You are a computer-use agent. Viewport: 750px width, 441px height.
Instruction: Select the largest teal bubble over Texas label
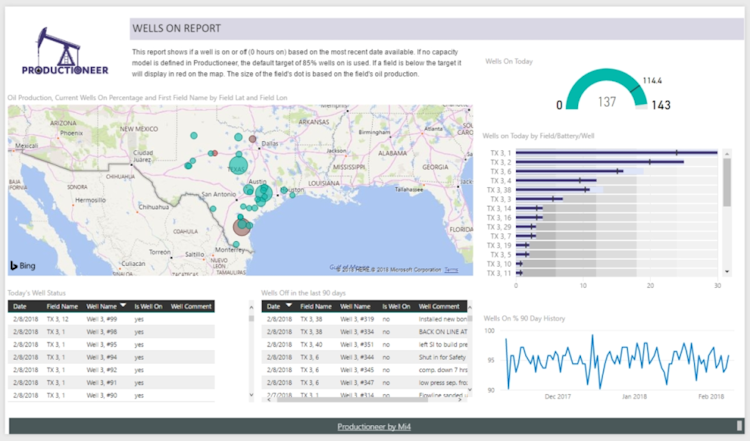(x=239, y=164)
